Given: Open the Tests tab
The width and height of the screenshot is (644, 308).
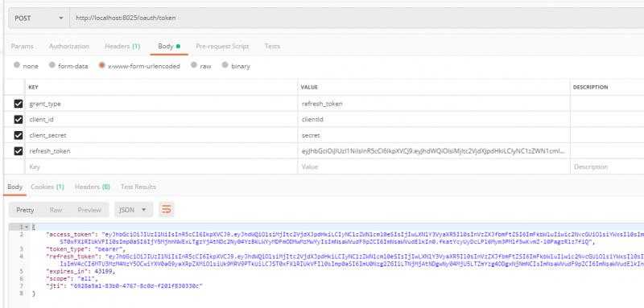Looking at the screenshot, I should [272, 47].
